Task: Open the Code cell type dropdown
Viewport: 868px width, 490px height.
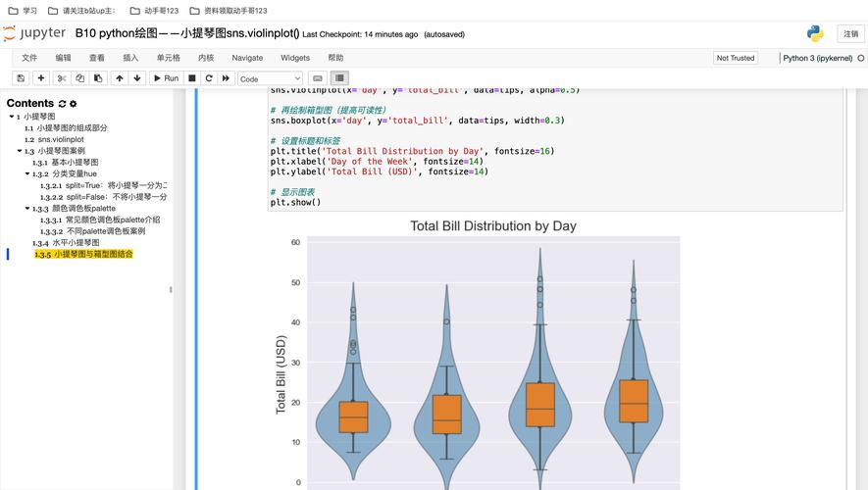Action: (271, 78)
